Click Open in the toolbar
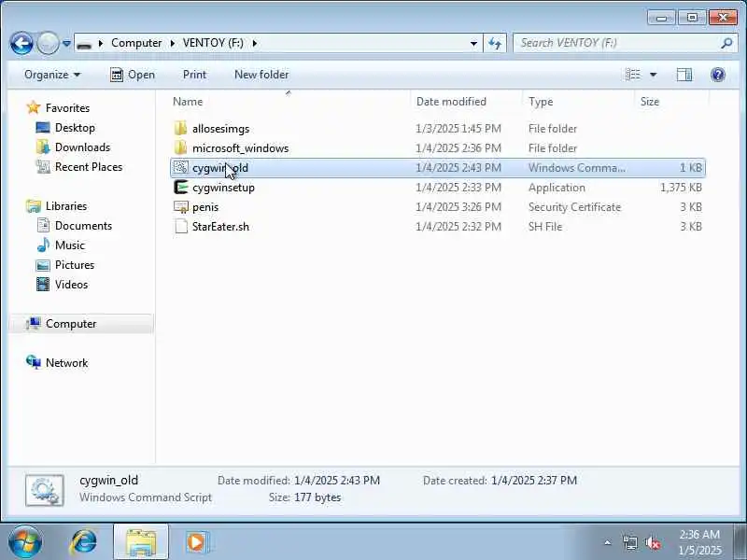The image size is (747, 560). coord(132,75)
